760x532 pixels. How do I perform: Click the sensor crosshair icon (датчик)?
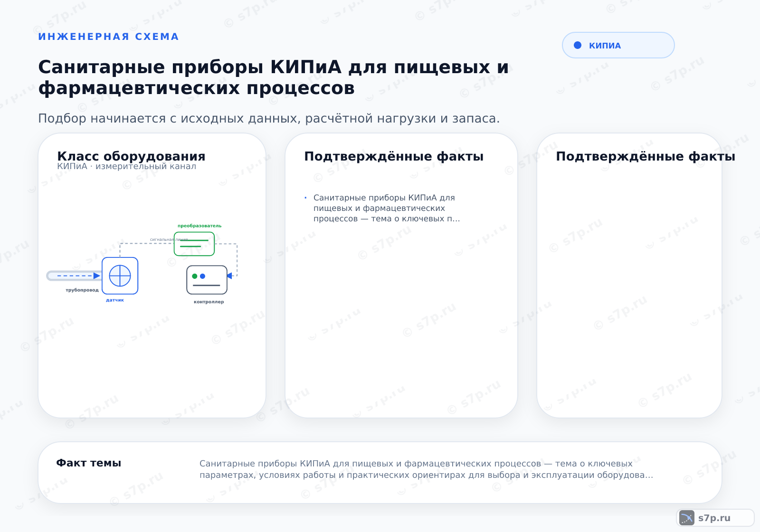120,276
